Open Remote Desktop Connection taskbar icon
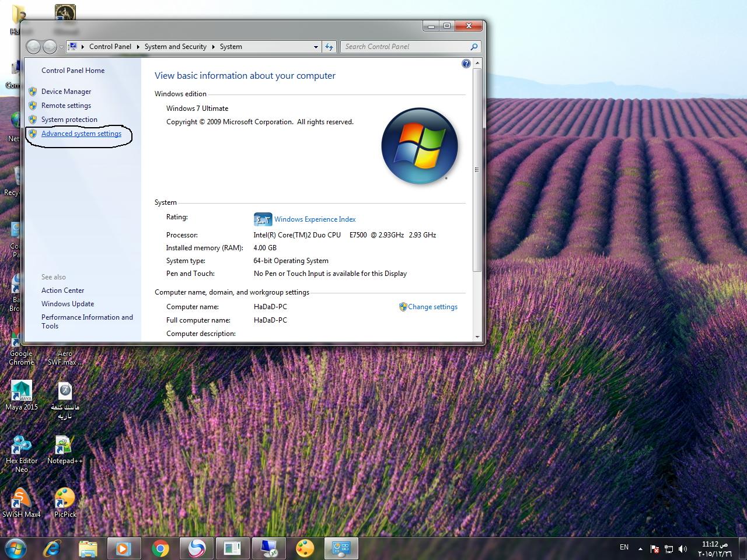Image resolution: width=747 pixels, height=560 pixels. tap(269, 548)
